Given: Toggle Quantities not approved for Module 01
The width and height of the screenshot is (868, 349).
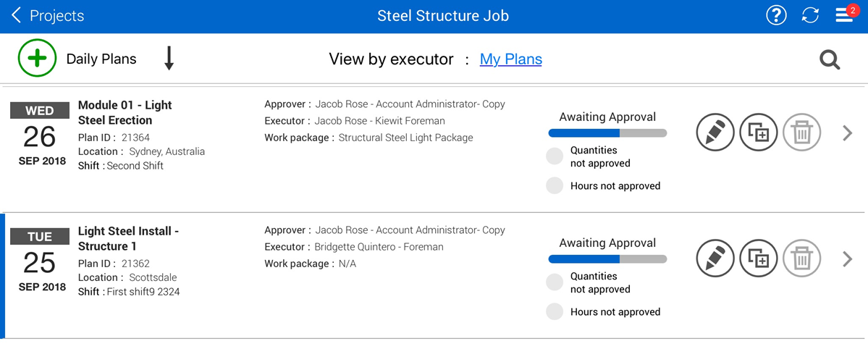Looking at the screenshot, I should [x=555, y=156].
